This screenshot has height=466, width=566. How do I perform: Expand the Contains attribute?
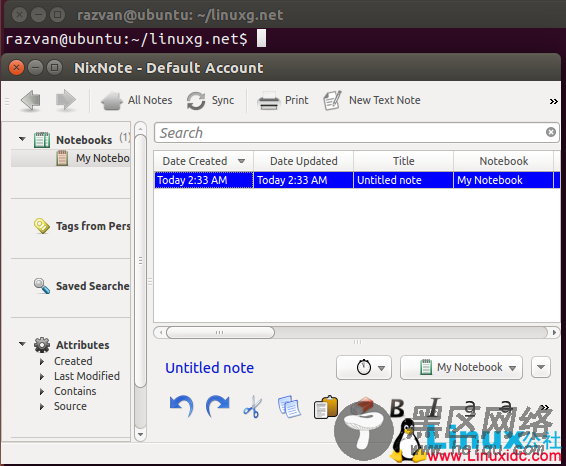pyautogui.click(x=42, y=391)
